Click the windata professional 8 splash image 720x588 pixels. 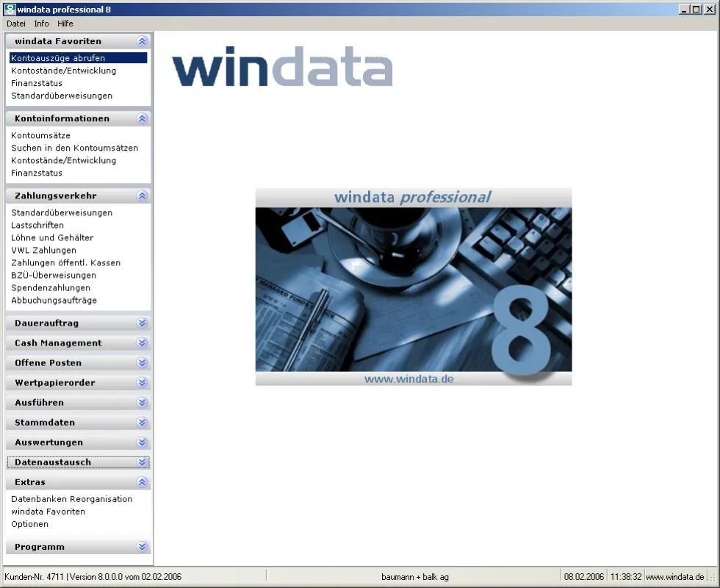pos(414,287)
